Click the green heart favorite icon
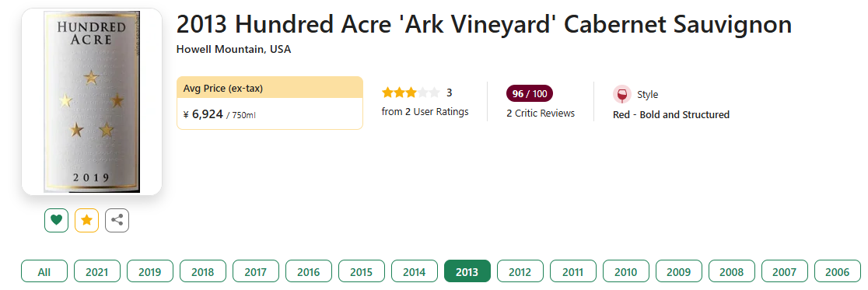The height and width of the screenshot is (290, 868). [57, 220]
